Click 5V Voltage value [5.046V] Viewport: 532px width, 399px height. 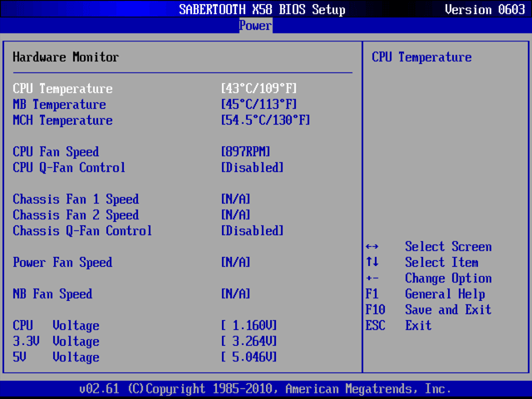pyautogui.click(x=249, y=357)
